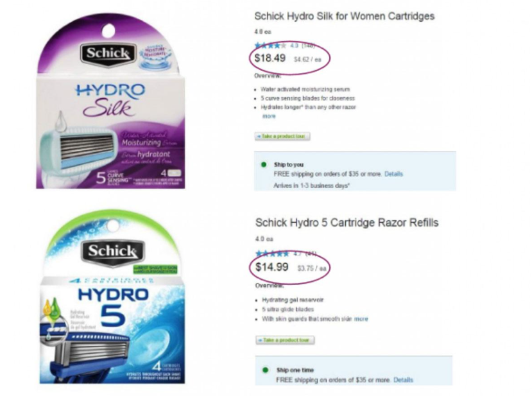Click the $3.75 / ea unit price
The width and height of the screenshot is (532, 396).
click(x=312, y=268)
